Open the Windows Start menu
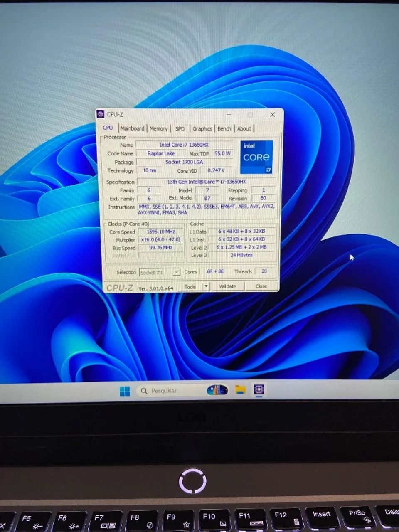The image size is (399, 532). (125, 391)
